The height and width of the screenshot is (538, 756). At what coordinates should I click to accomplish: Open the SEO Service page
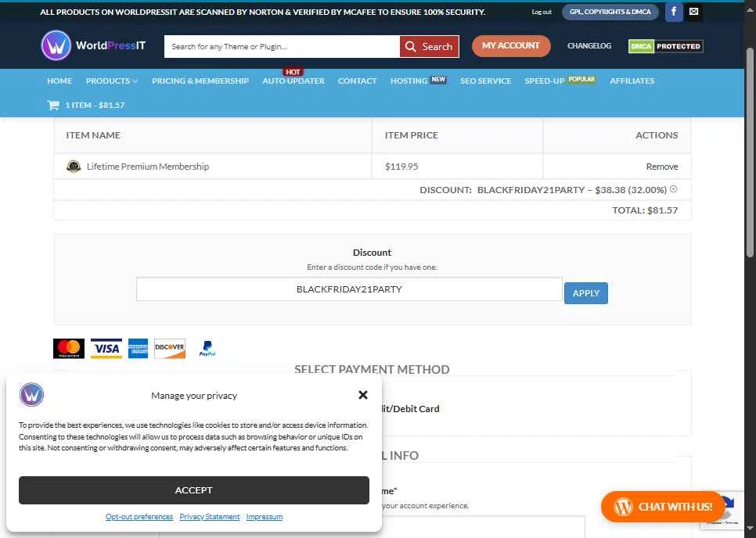485,81
